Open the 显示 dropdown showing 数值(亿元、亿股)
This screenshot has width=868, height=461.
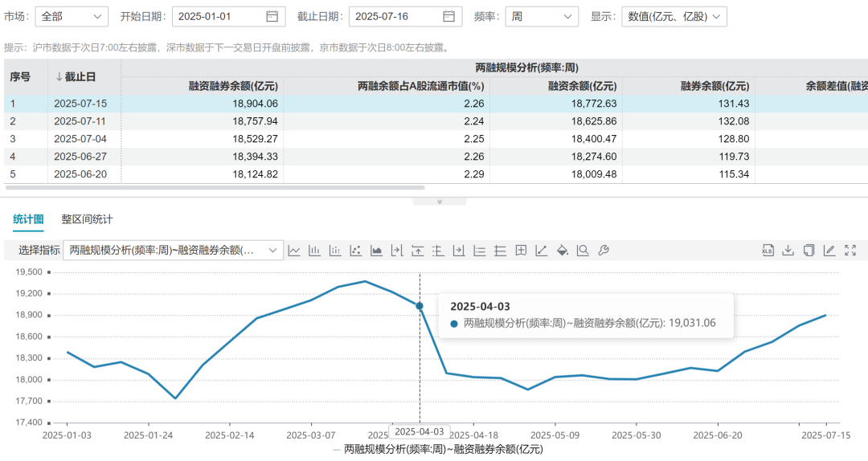(674, 17)
